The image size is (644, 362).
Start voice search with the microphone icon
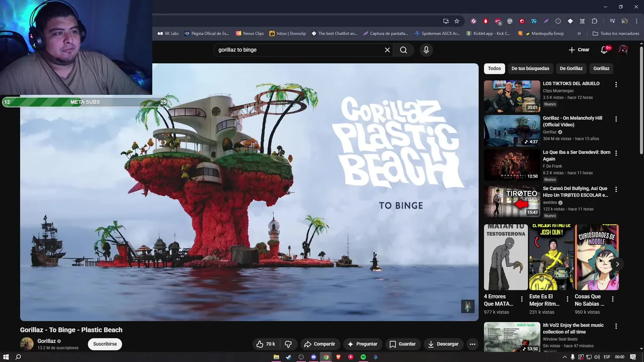(x=426, y=50)
